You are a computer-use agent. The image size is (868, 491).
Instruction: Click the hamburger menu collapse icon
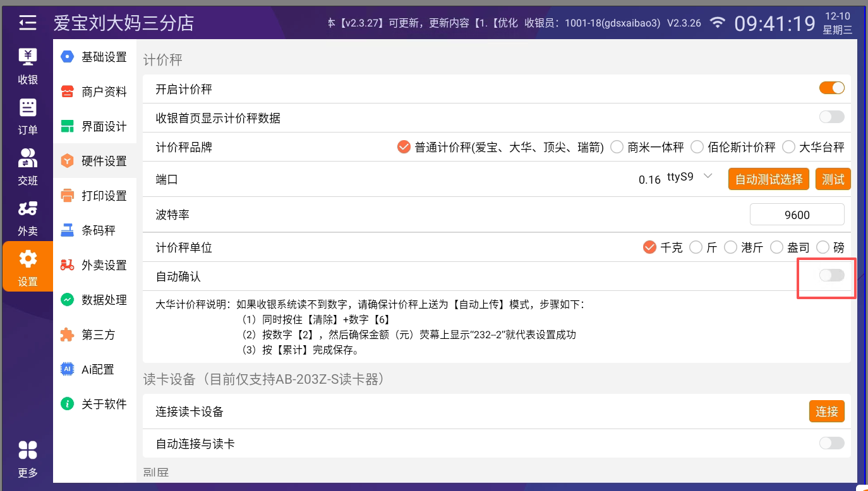(x=27, y=23)
